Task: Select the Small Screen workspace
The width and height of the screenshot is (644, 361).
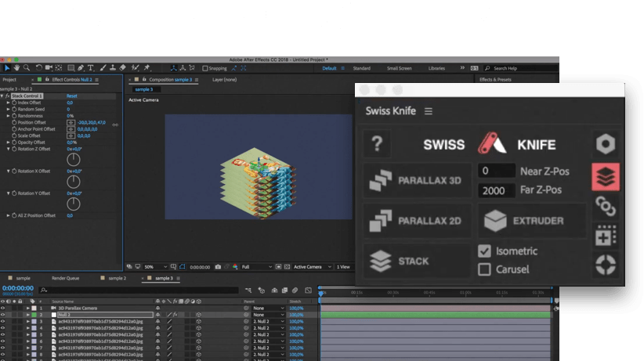Action: pos(400,68)
